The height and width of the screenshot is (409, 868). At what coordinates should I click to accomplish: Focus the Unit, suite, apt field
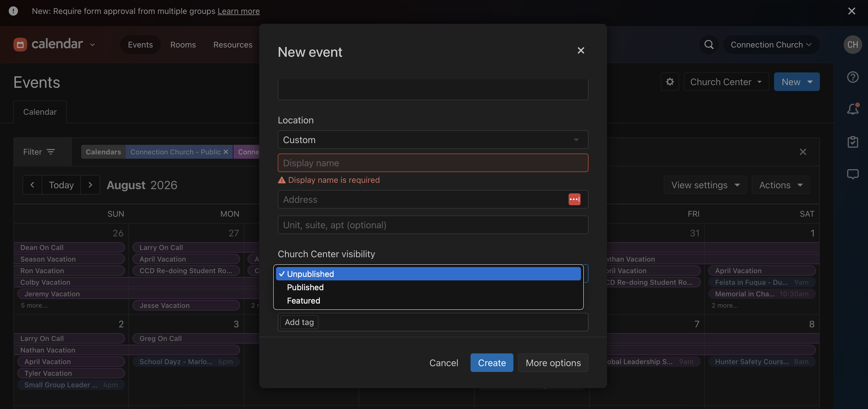[x=433, y=225]
